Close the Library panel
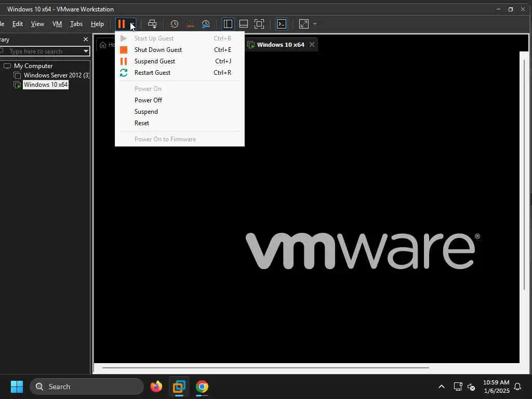 click(86, 39)
